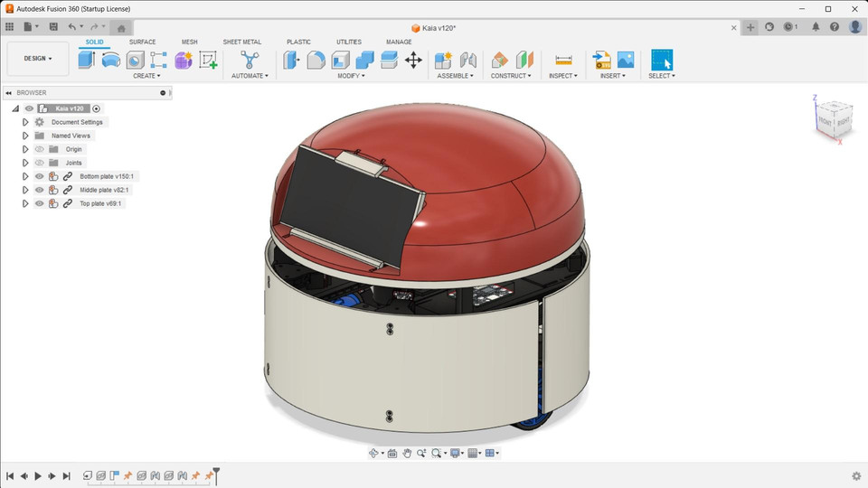Image resolution: width=868 pixels, height=488 pixels.
Task: Expand the Top plate v69:1 node
Action: click(x=25, y=203)
